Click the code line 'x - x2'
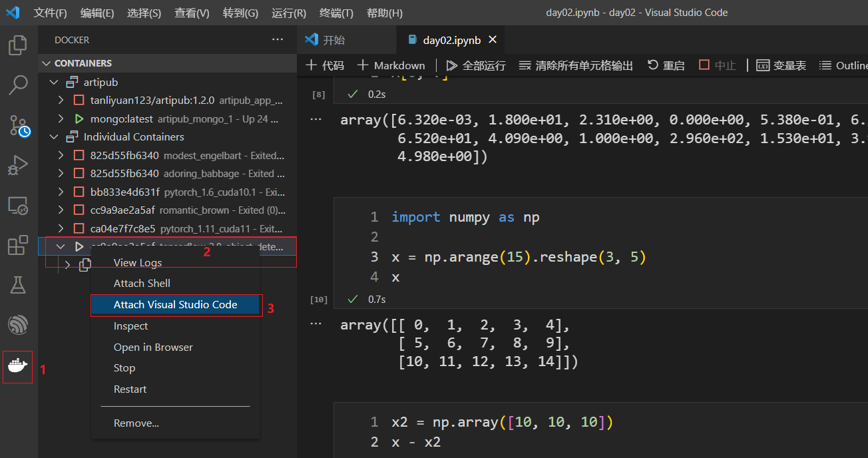The width and height of the screenshot is (868, 458). 416,442
